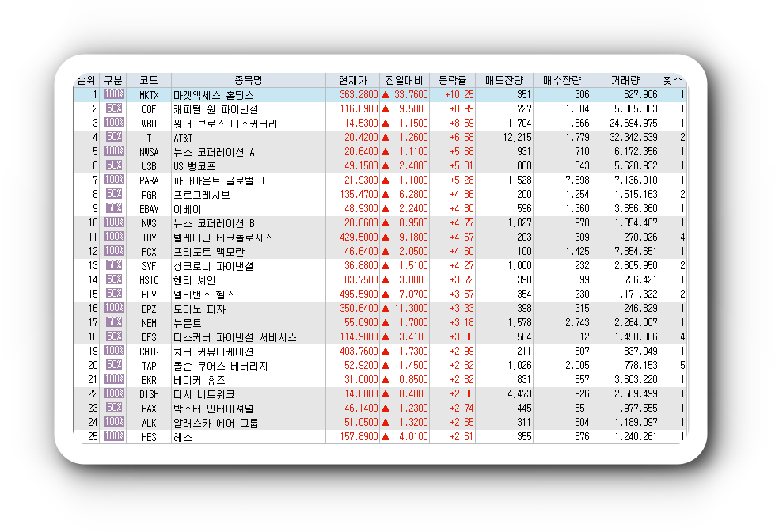Click the 100% badge in NWSA row
Image resolution: width=775 pixels, height=532 pixels.
pyautogui.click(x=114, y=150)
